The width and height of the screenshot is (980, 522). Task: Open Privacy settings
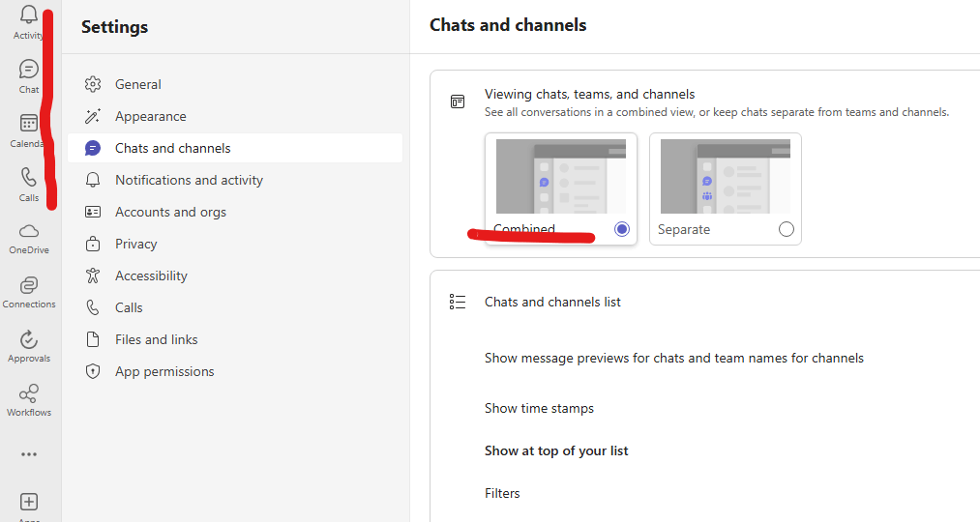[235, 244]
